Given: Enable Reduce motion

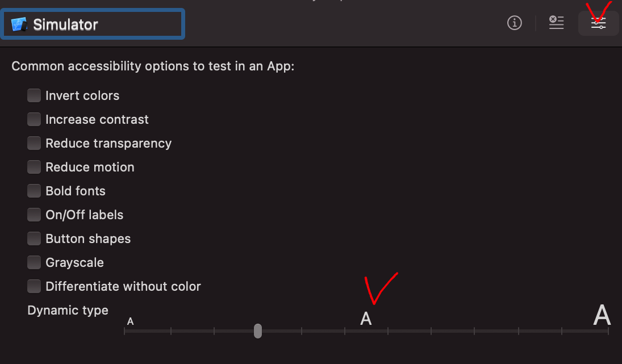Looking at the screenshot, I should (x=34, y=167).
